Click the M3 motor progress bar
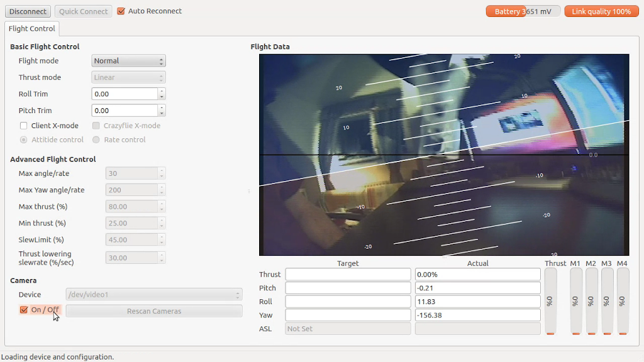The image size is (644, 362). tap(607, 302)
